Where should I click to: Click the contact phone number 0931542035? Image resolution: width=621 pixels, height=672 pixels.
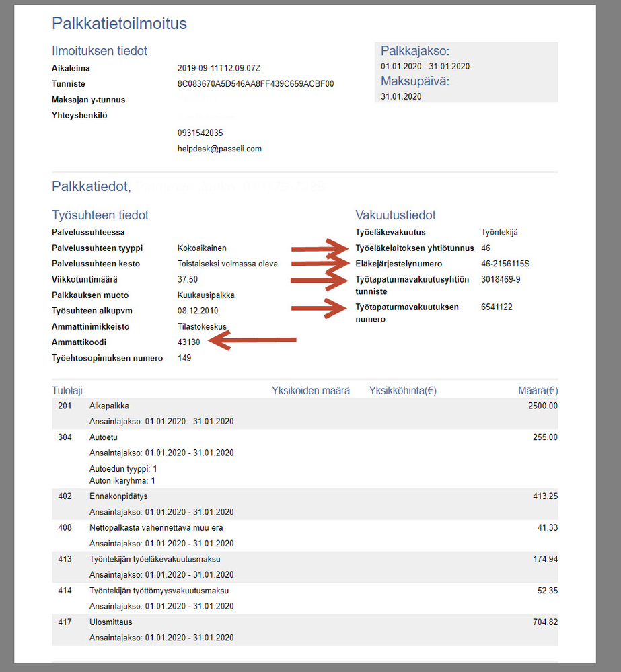200,133
